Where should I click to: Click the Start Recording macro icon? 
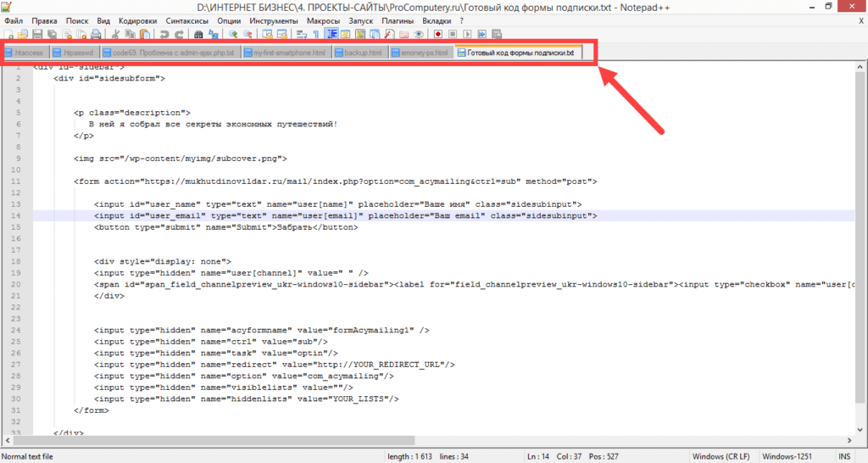coord(438,35)
